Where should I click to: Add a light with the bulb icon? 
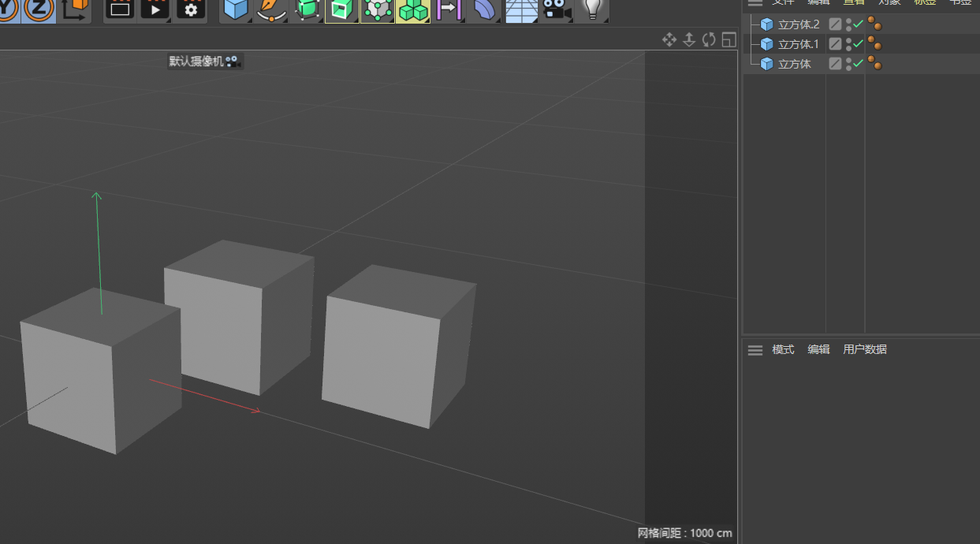coord(591,9)
